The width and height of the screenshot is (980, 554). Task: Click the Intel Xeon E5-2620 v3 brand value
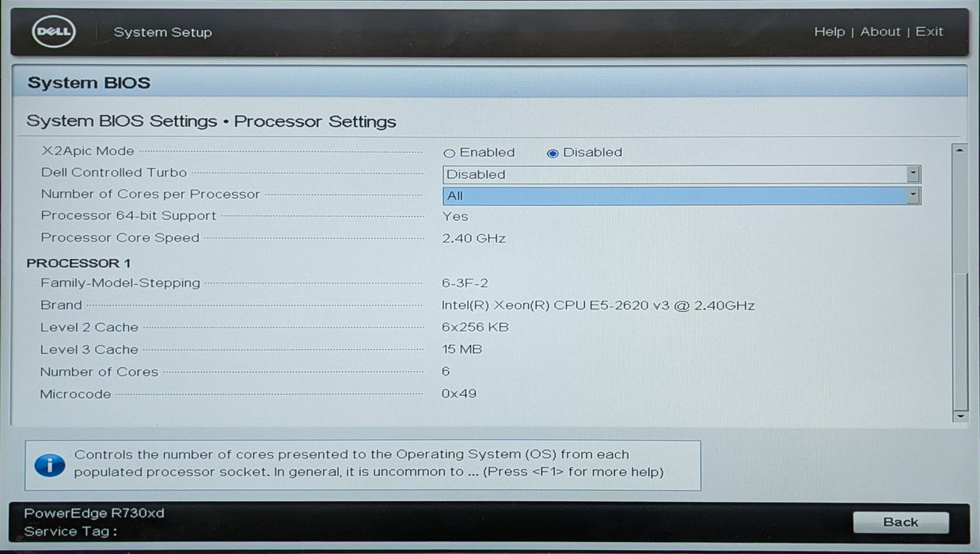(x=598, y=305)
